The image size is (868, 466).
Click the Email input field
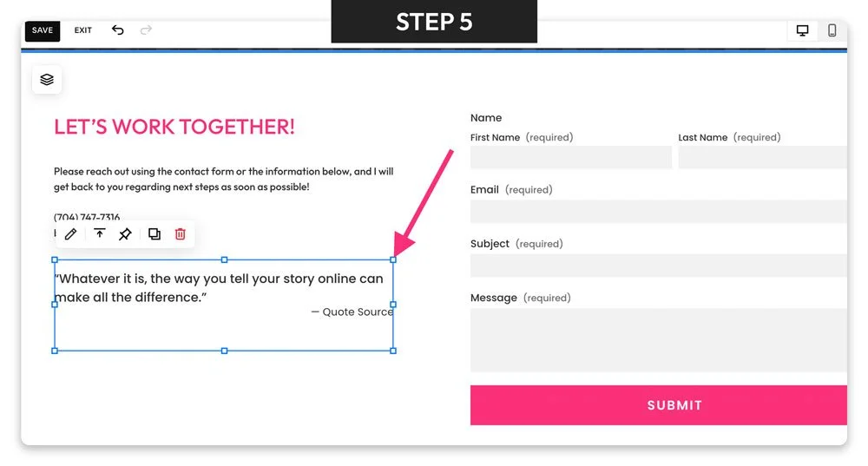[x=658, y=212]
